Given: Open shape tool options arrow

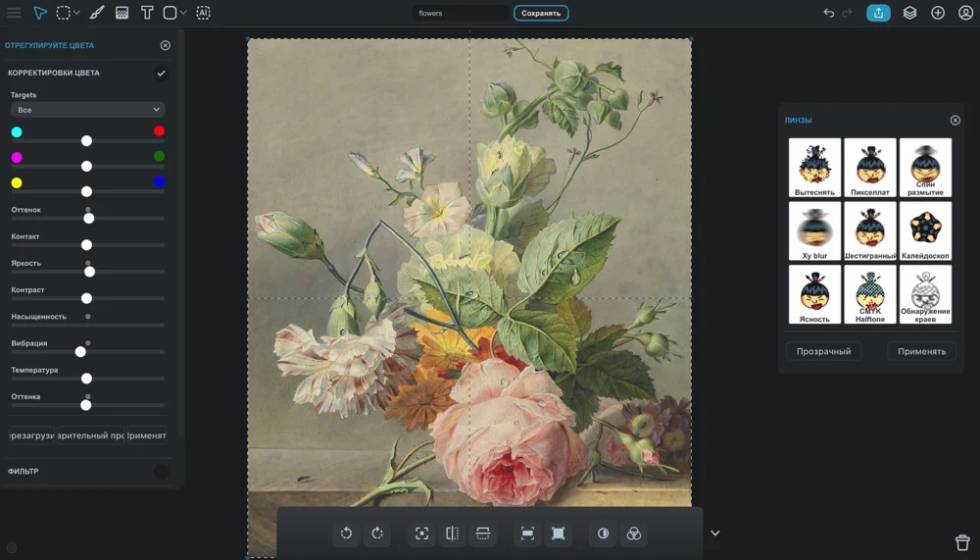Looking at the screenshot, I should click(183, 13).
